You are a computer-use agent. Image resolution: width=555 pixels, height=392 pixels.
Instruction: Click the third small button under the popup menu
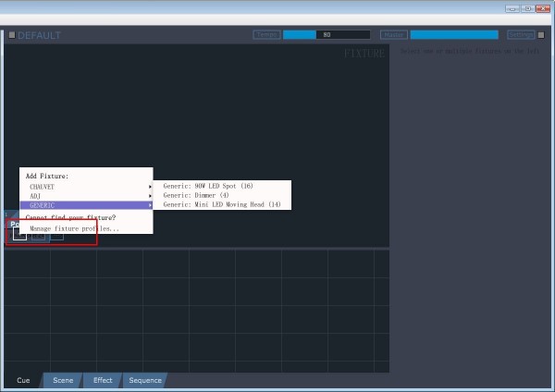coord(56,236)
